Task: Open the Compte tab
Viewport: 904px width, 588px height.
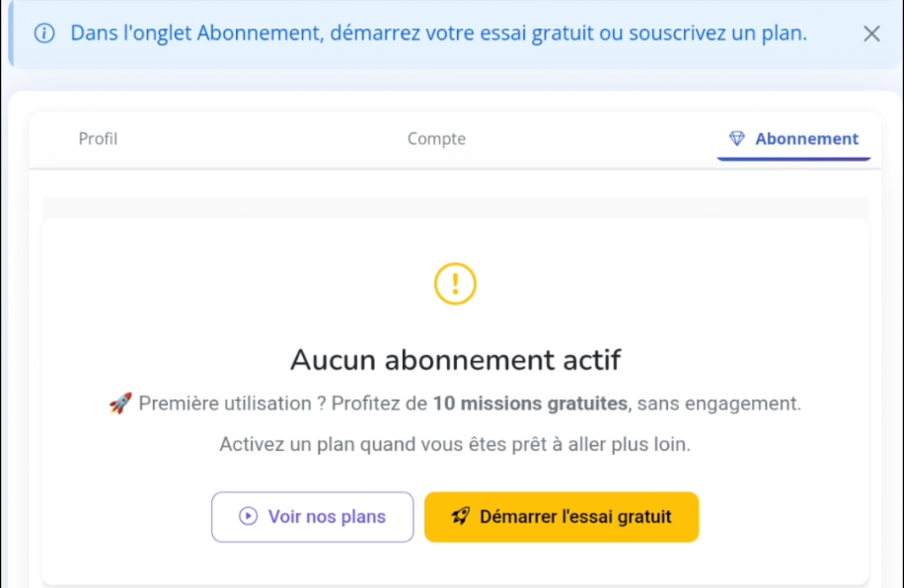Action: click(436, 138)
